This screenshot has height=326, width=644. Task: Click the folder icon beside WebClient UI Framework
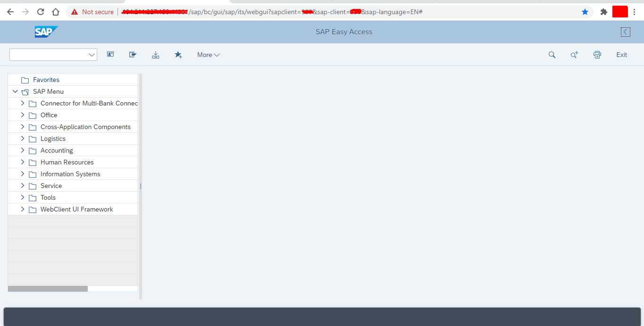click(x=33, y=210)
